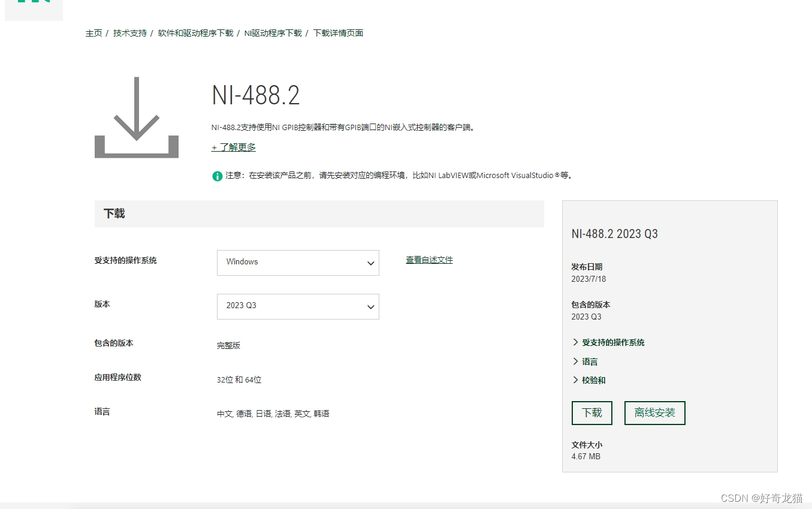The image size is (812, 509).
Task: Click the 离线安装 button
Action: click(655, 413)
